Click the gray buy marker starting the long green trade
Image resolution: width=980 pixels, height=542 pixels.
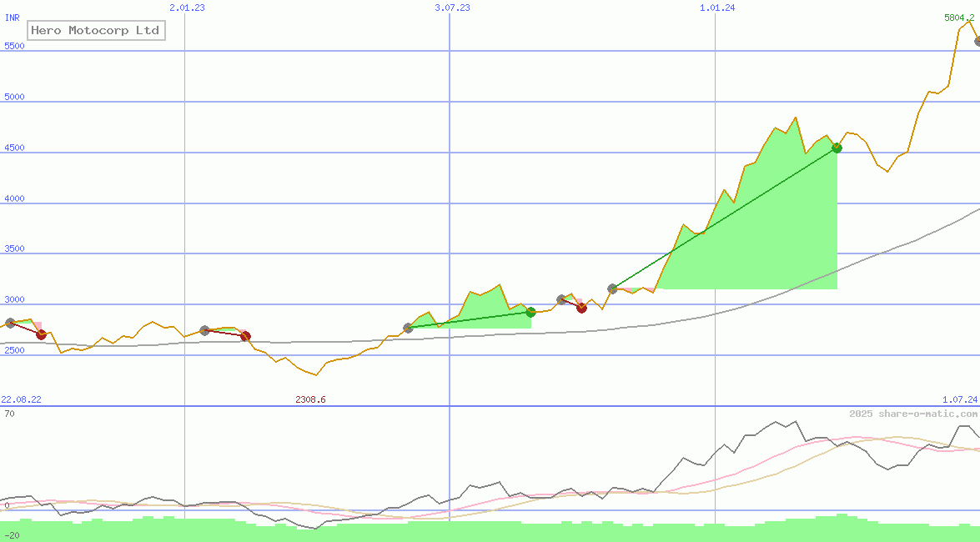[x=612, y=289]
